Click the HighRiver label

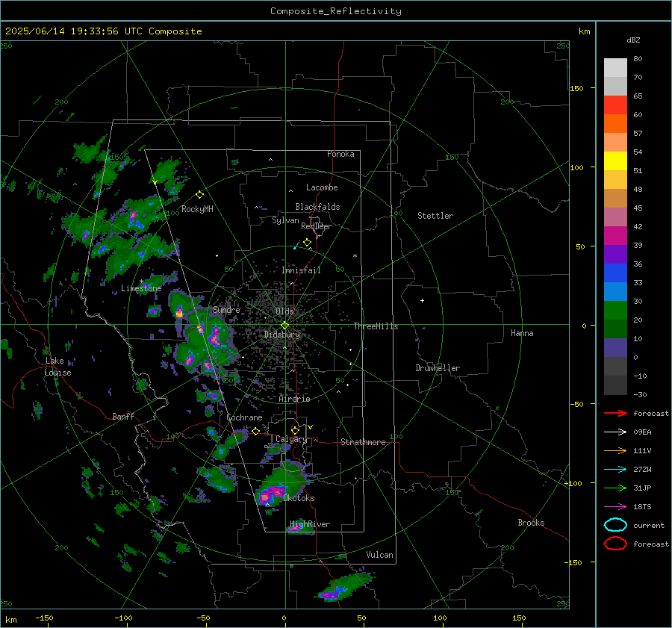coord(310,524)
